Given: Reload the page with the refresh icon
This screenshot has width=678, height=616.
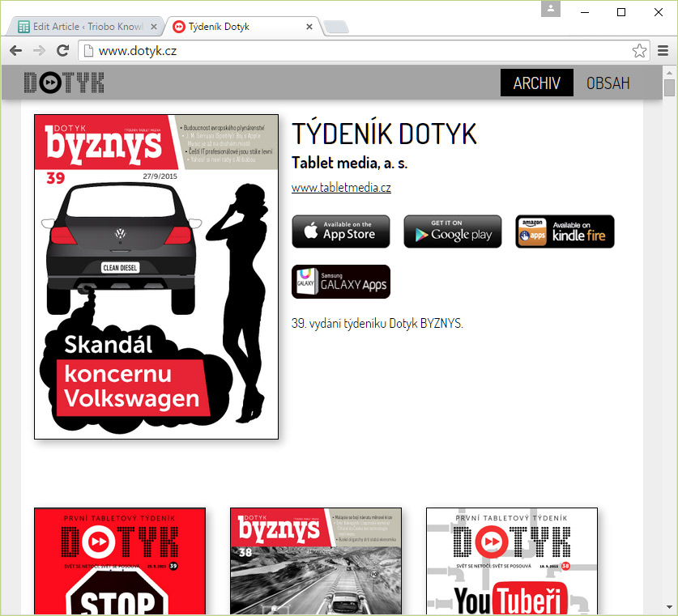Looking at the screenshot, I should click(x=63, y=51).
